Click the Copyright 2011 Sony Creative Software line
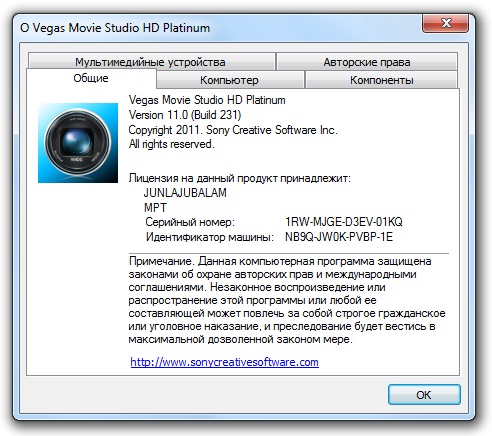The height and width of the screenshot is (436, 492). coord(233,130)
